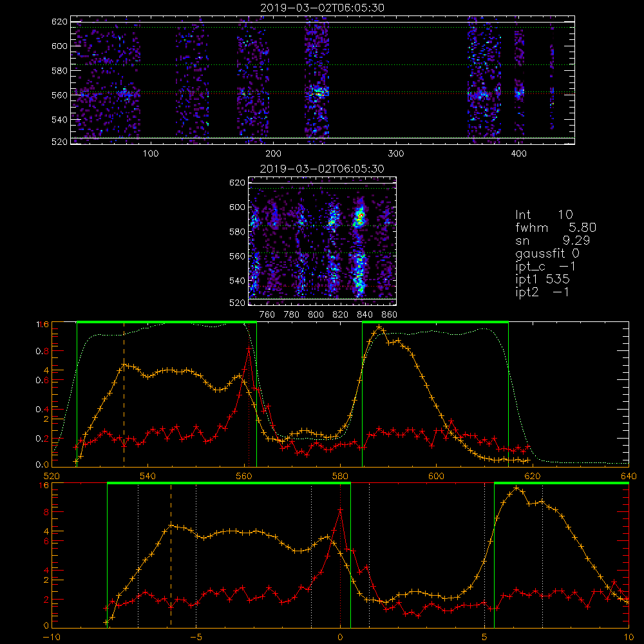Image resolution: width=644 pixels, height=644 pixels.
Task: Click the right thick green bar atop the third plot
Action: click(x=435, y=322)
